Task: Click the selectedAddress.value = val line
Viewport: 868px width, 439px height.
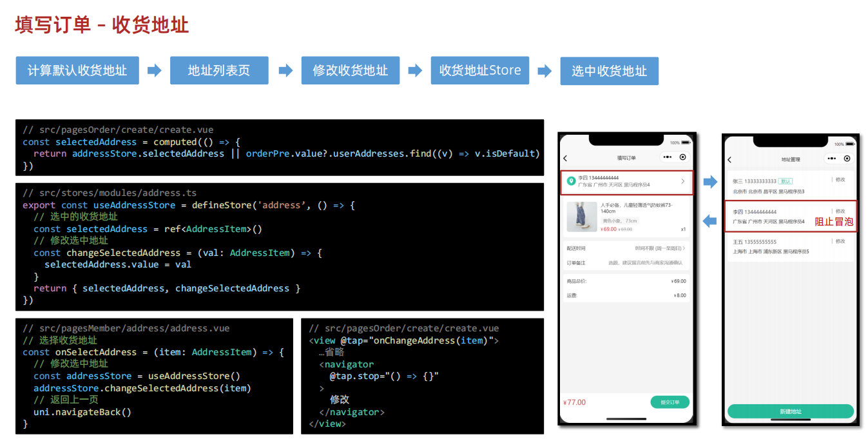Action: [118, 264]
